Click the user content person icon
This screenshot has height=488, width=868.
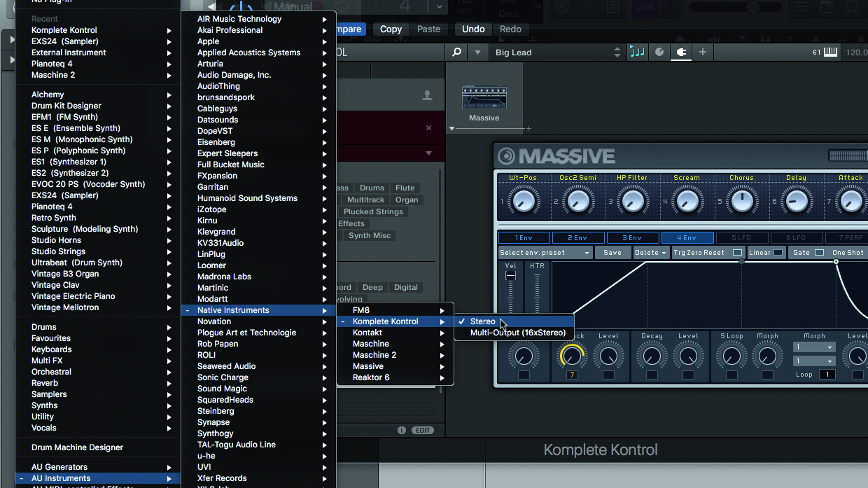427,96
